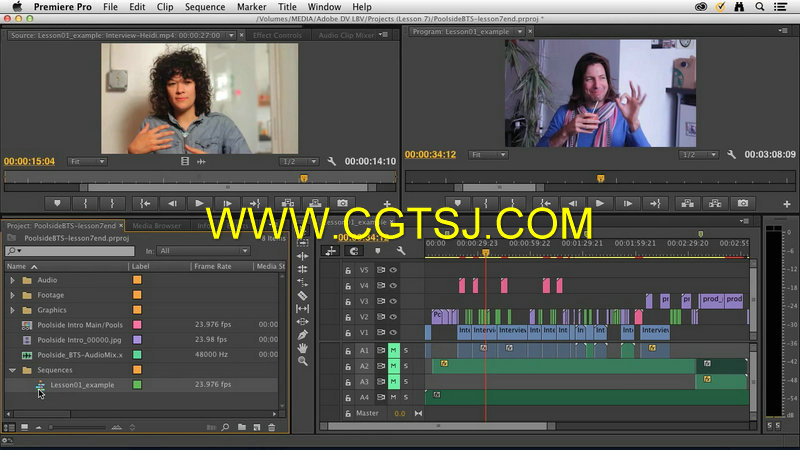This screenshot has height=450, width=800.
Task: Select the Slip tool
Action: coord(303,309)
